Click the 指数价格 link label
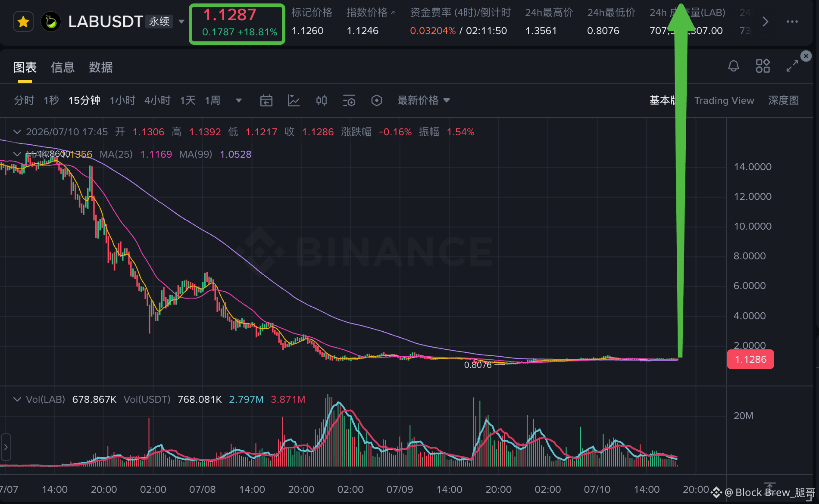The height and width of the screenshot is (504, 819). (371, 12)
